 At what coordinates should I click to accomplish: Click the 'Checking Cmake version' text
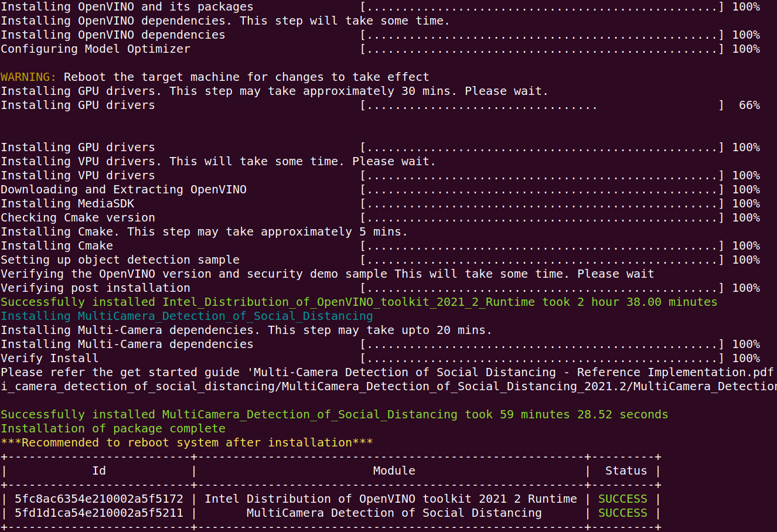78,218
